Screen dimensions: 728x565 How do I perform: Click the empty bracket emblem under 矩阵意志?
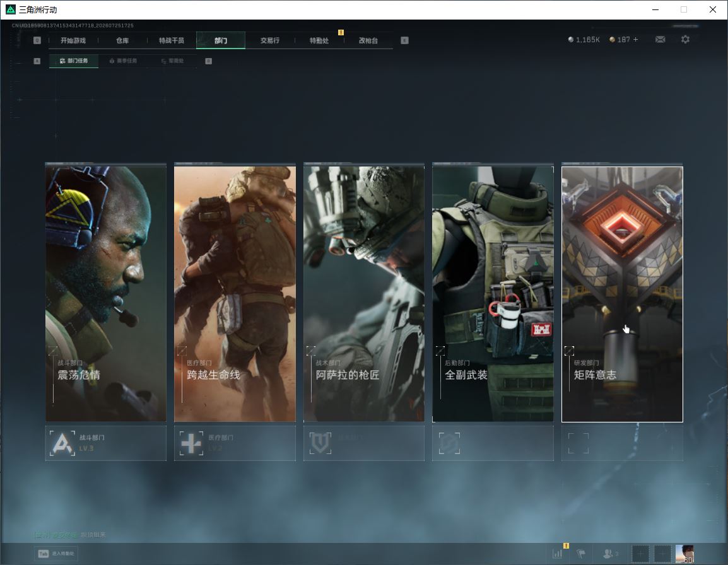578,443
